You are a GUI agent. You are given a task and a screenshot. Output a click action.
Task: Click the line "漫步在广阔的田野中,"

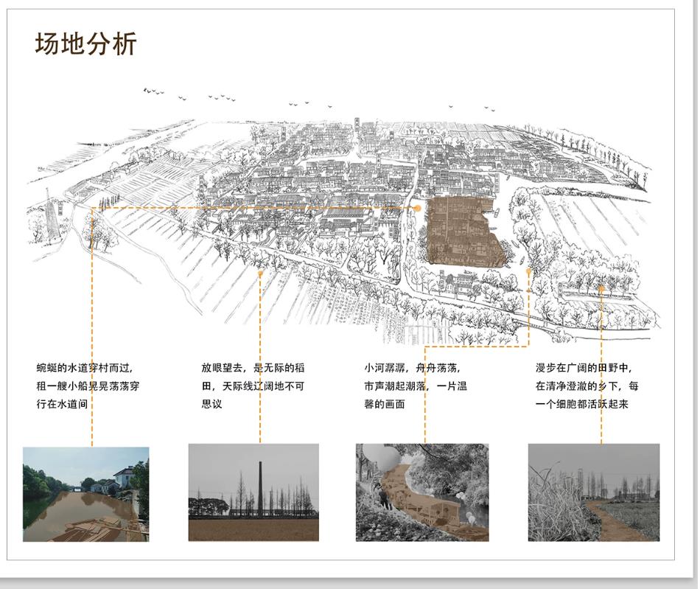[584, 369]
